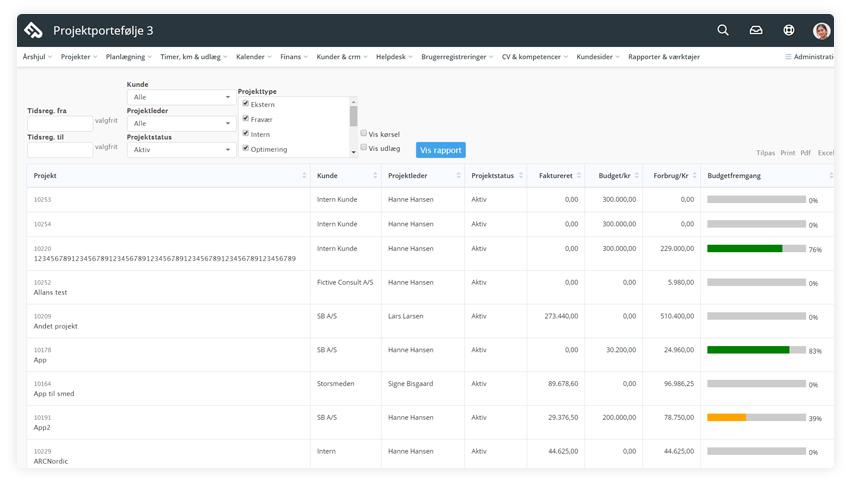Click the 83% progress bar for App
850x482 pixels.
[756, 350]
